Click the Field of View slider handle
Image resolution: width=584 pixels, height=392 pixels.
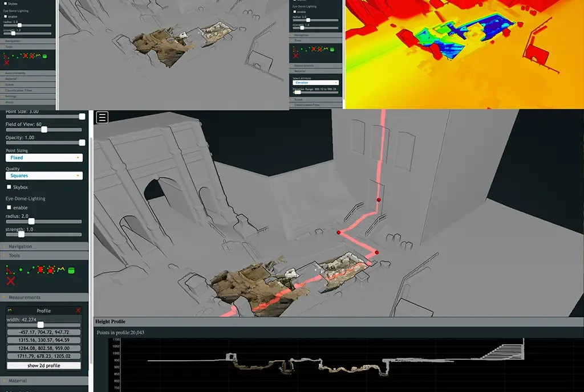click(44, 129)
